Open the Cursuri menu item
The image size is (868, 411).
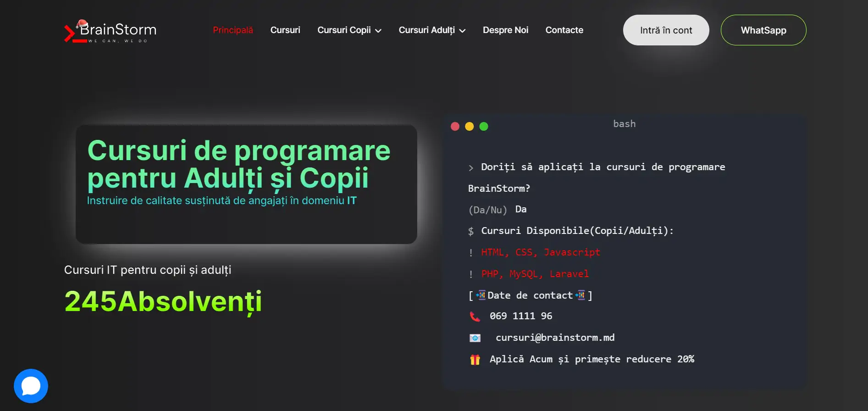(x=285, y=30)
